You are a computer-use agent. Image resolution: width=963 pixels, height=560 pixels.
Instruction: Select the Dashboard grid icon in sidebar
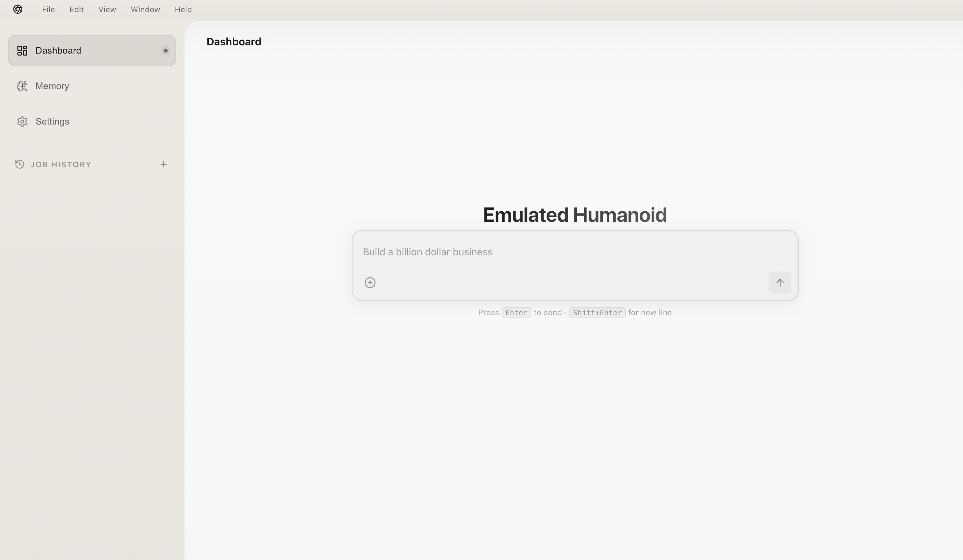pos(22,50)
